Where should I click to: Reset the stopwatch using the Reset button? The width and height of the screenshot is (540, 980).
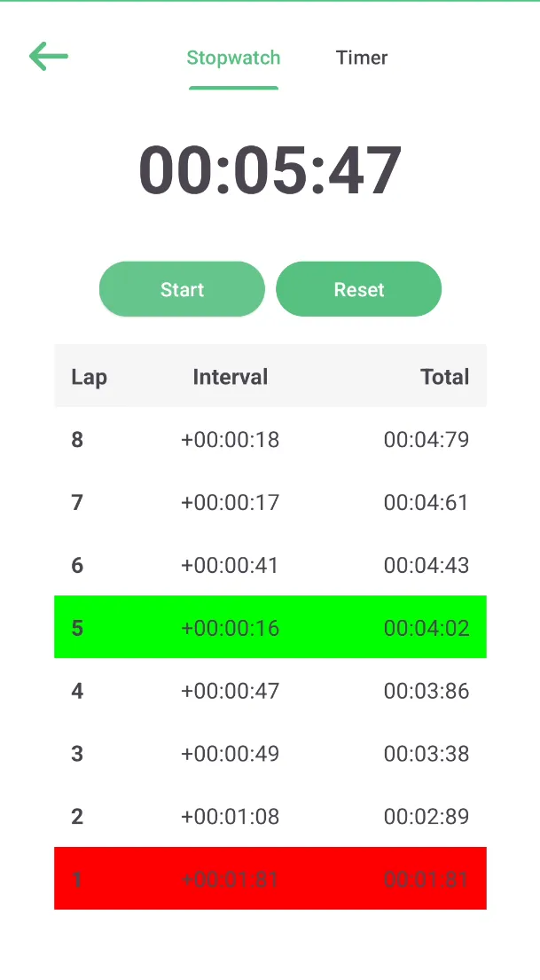point(359,289)
